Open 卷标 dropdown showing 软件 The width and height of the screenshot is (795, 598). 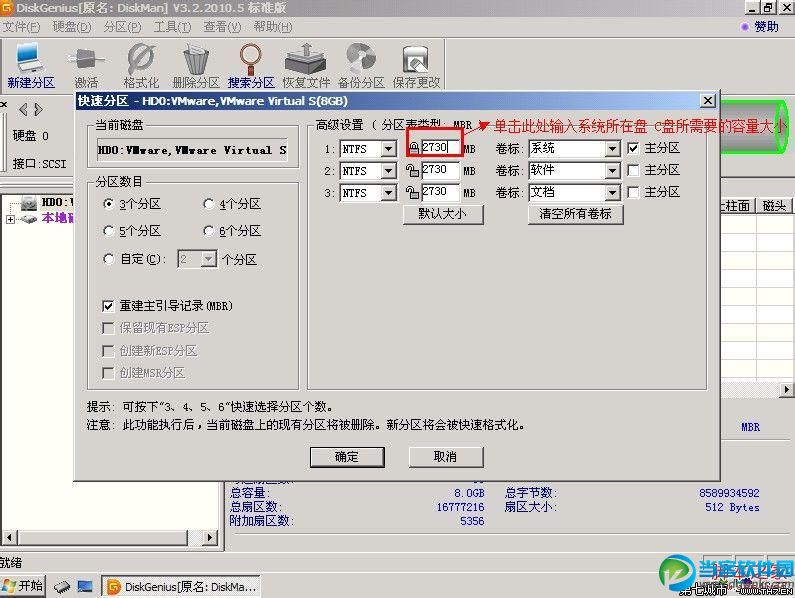tap(612, 171)
